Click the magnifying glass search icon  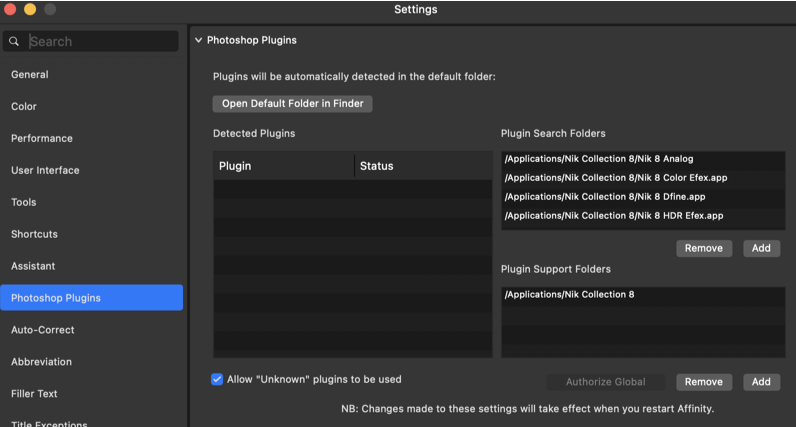pyautogui.click(x=14, y=42)
